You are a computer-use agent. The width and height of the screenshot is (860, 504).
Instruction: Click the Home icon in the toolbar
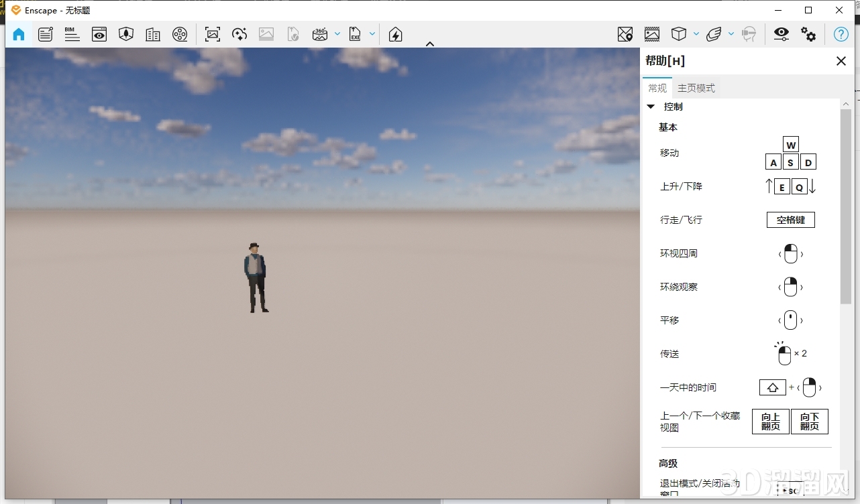(19, 34)
